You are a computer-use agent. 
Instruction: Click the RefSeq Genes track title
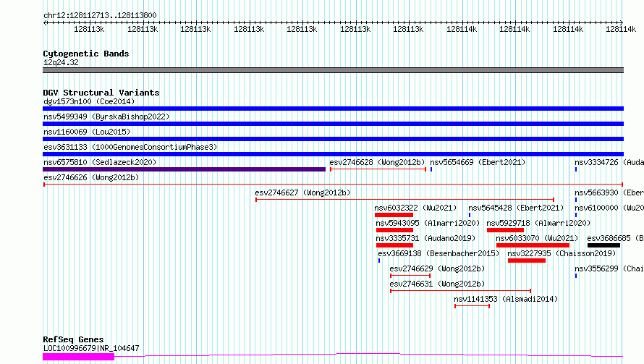pyautogui.click(x=73, y=339)
